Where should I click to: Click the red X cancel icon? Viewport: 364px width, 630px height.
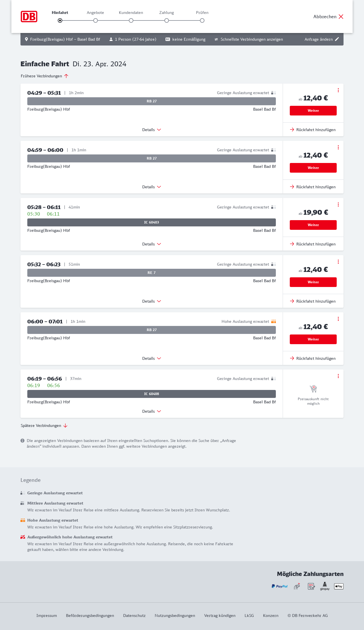tap(341, 16)
